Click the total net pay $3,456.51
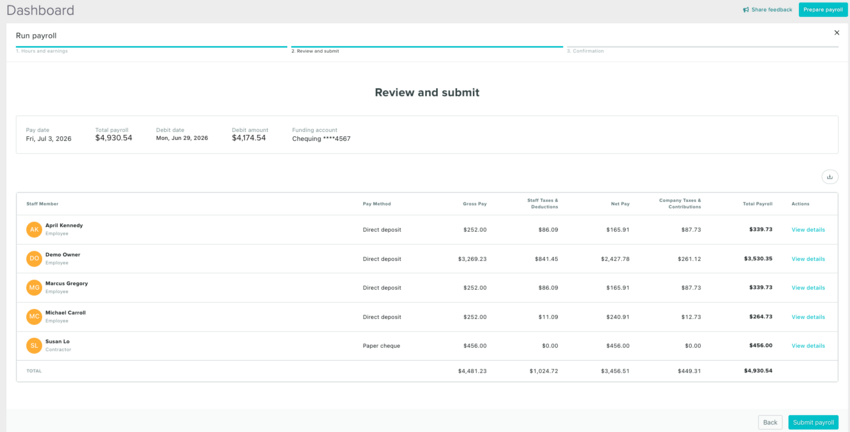850x432 pixels. pyautogui.click(x=615, y=371)
